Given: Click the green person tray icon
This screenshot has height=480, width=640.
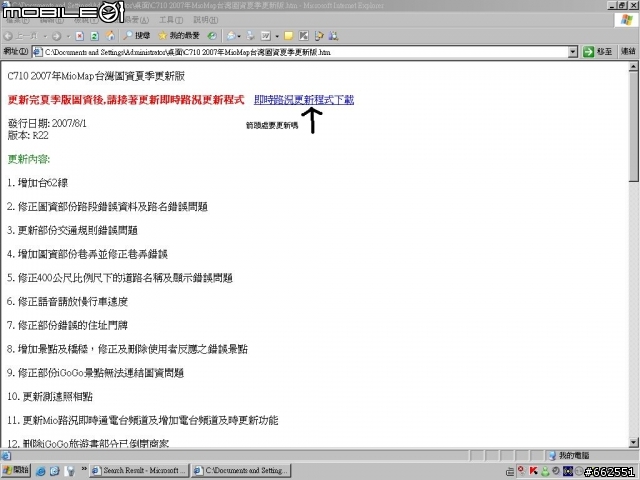Looking at the screenshot, I should [x=545, y=471].
